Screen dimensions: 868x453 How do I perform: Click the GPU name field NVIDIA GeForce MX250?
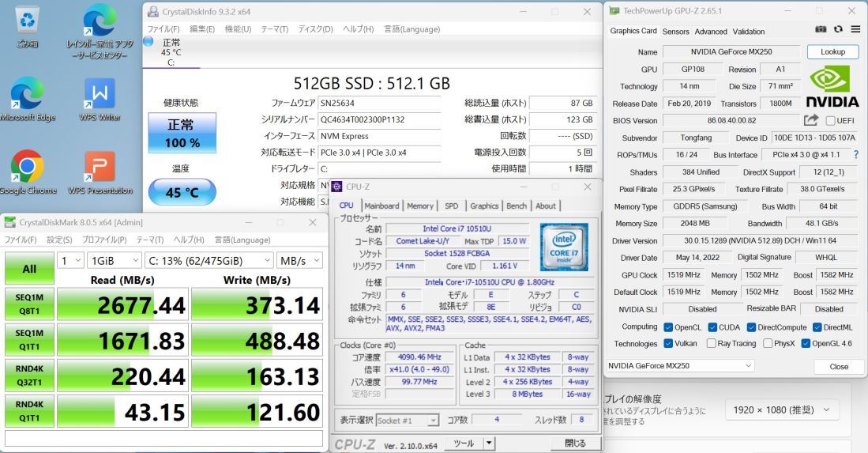click(731, 51)
